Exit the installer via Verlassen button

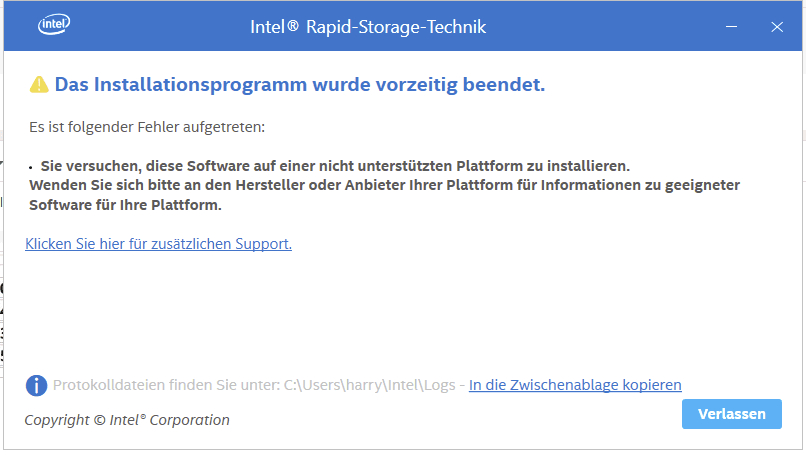coord(731,414)
